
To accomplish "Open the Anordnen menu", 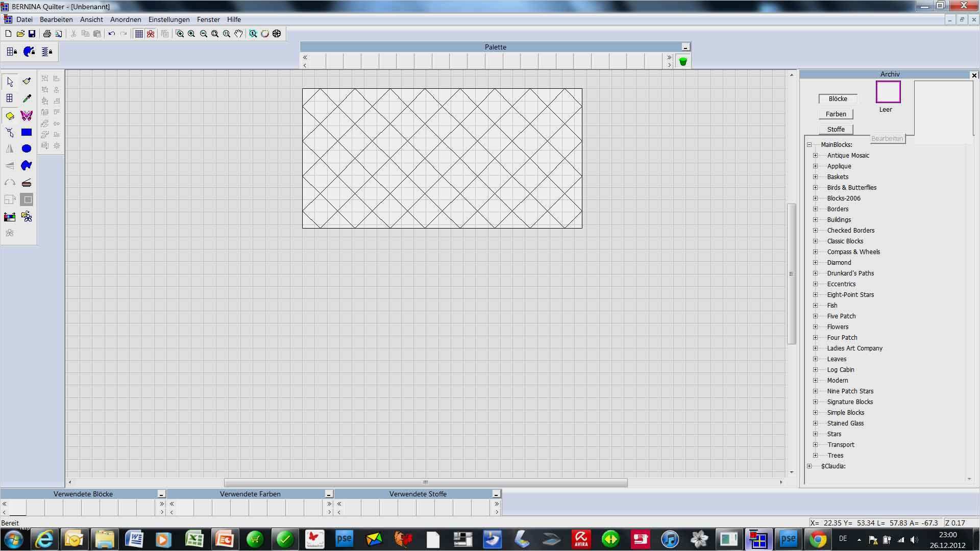I will 126,19.
